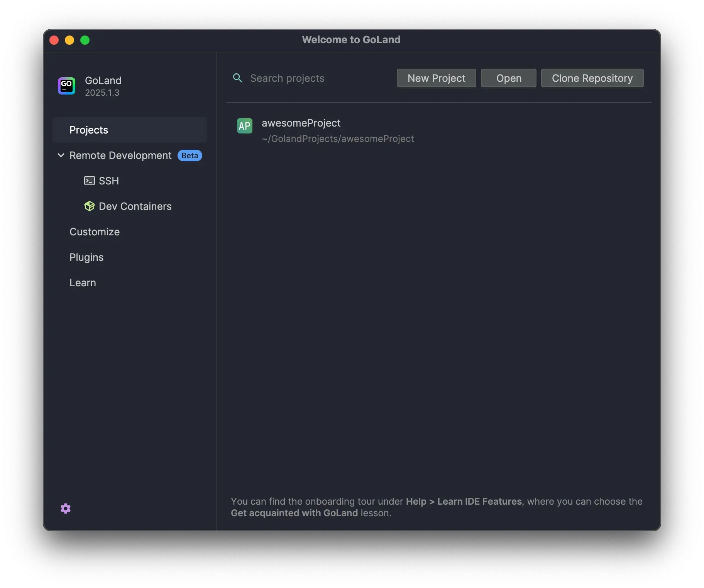Select the Learn section
Screen dimensions: 704x588
tap(82, 282)
